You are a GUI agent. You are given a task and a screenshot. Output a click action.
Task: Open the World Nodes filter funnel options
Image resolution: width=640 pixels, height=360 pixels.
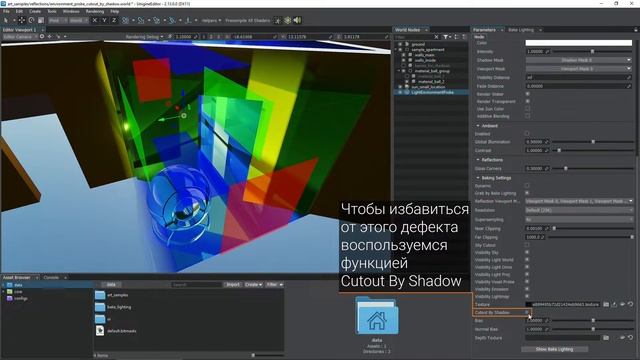447,37
